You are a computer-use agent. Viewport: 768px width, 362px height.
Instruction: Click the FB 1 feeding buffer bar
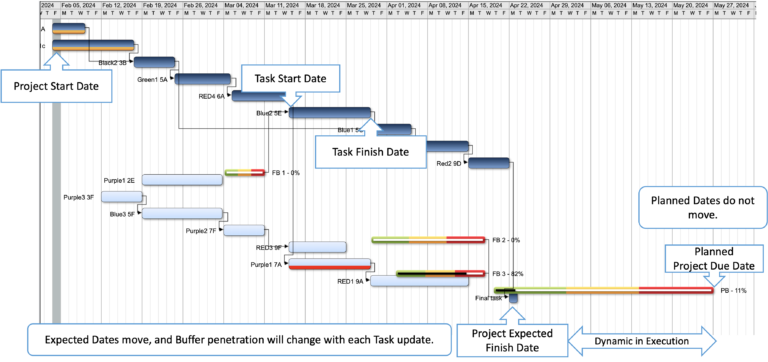(x=244, y=172)
